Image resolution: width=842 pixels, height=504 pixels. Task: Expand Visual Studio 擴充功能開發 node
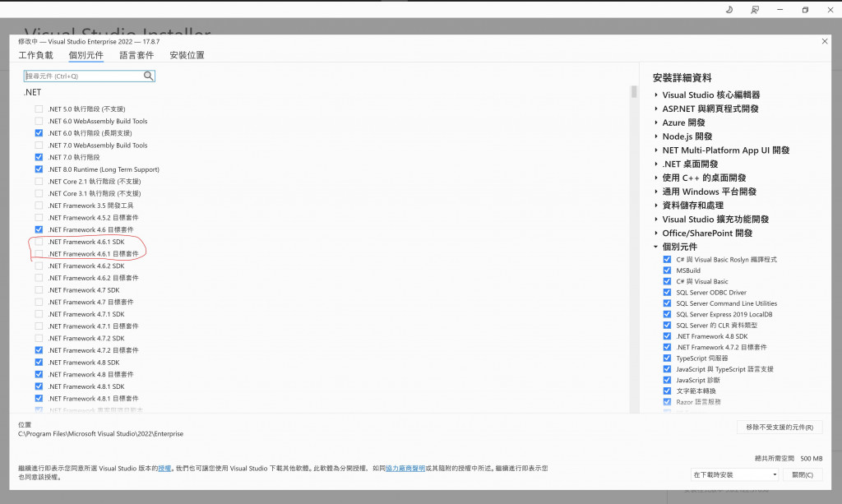656,220
